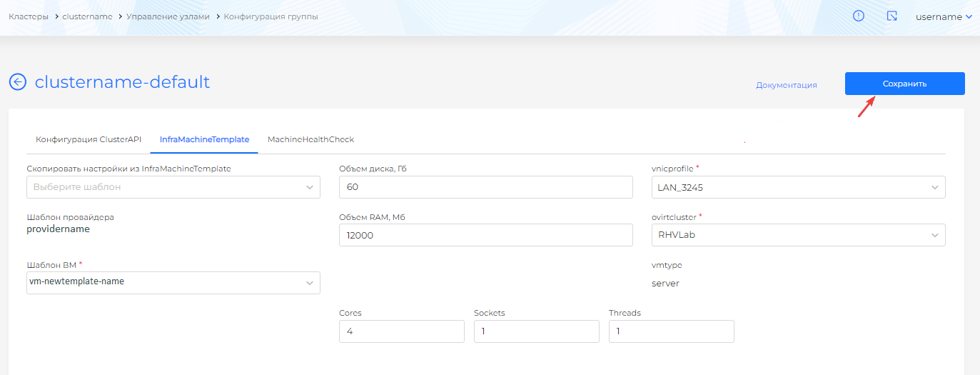Screen dimensions: 980x375
Task: Expand the username account menu
Action: click(944, 16)
